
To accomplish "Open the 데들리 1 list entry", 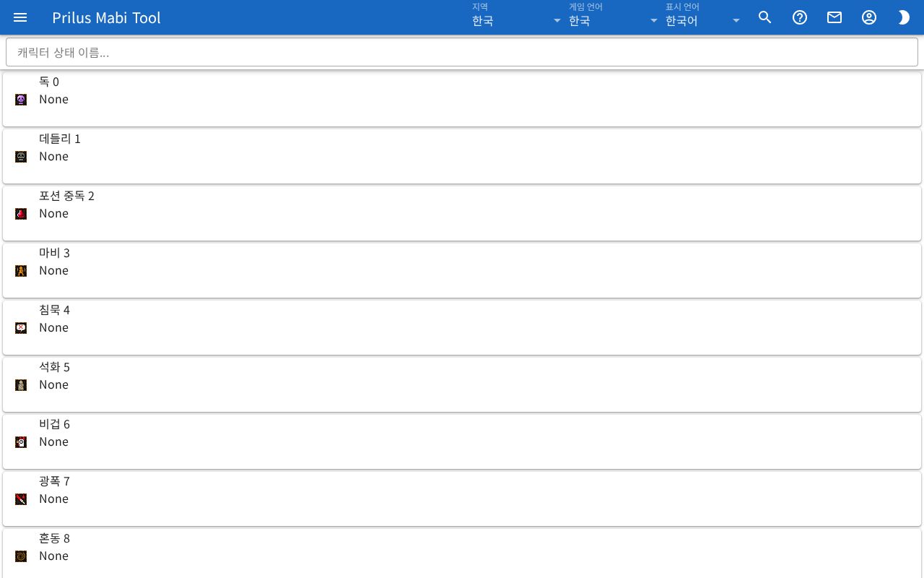I will click(462, 156).
